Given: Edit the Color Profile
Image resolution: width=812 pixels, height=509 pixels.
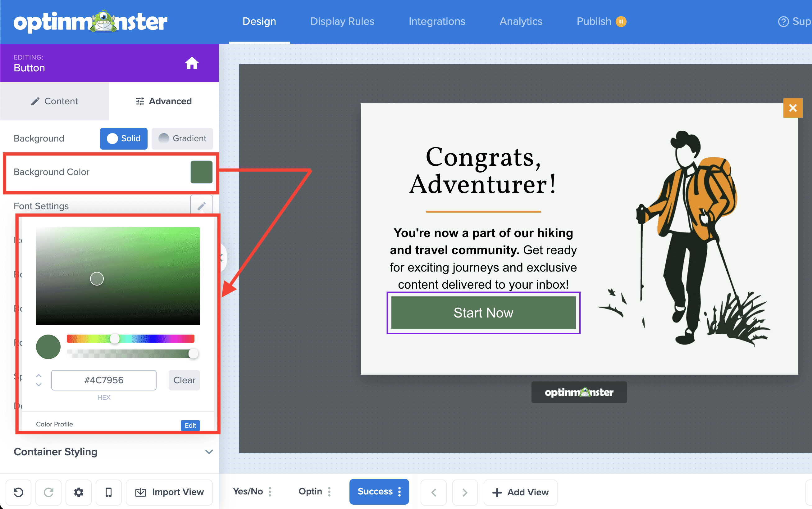Looking at the screenshot, I should pos(190,425).
